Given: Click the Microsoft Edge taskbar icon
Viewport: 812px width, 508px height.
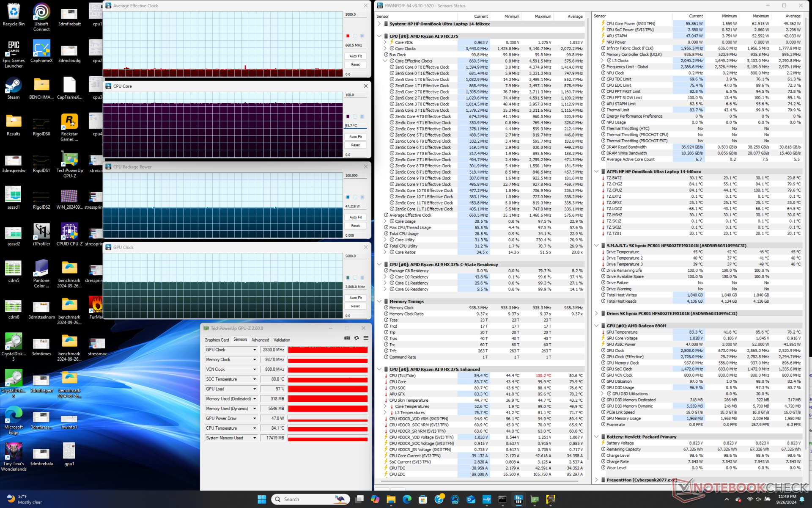Looking at the screenshot, I should tap(407, 500).
